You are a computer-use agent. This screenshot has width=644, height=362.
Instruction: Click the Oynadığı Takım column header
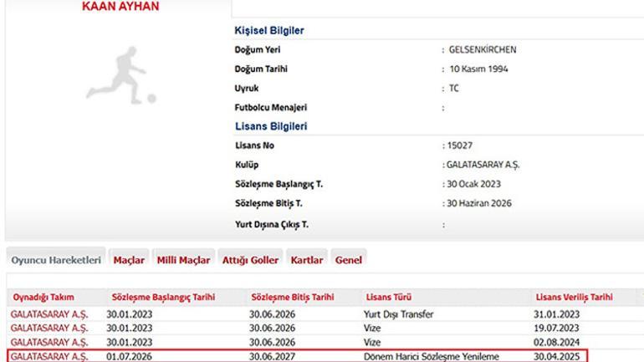[43, 297]
